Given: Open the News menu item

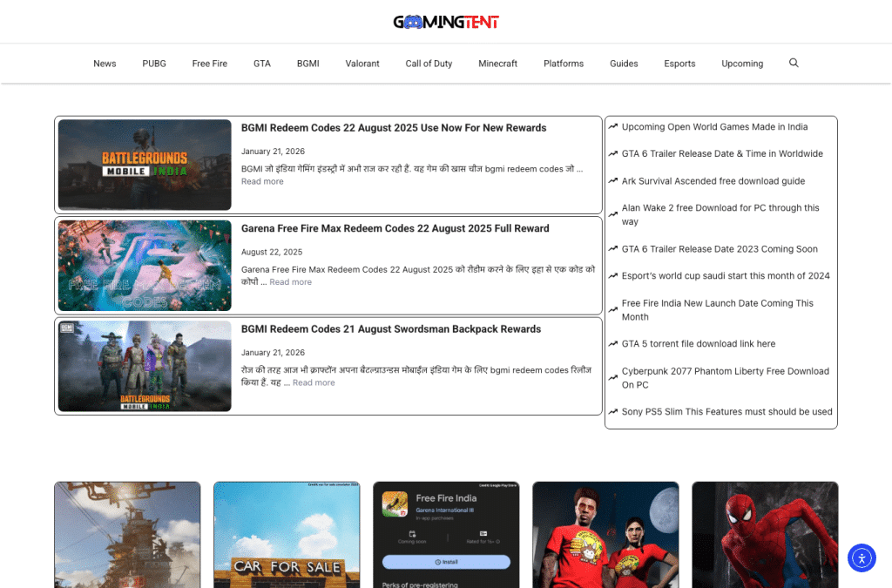Looking at the screenshot, I should 105,64.
